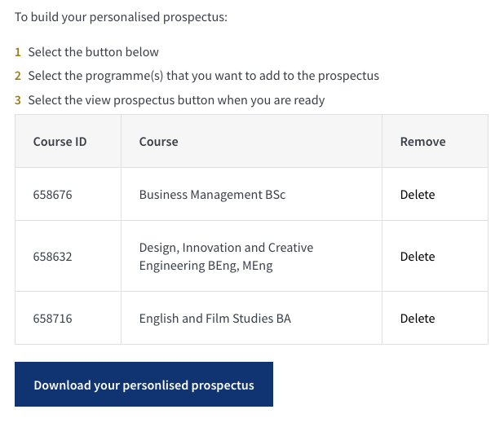The height and width of the screenshot is (427, 504).
Task: Click the To build your personalised prospectus text
Action: pos(121,17)
